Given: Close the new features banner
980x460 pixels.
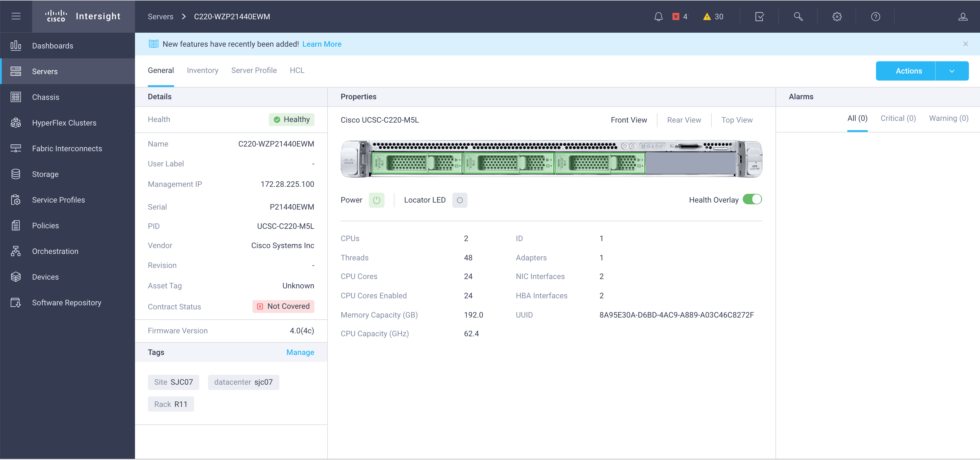Looking at the screenshot, I should (965, 44).
